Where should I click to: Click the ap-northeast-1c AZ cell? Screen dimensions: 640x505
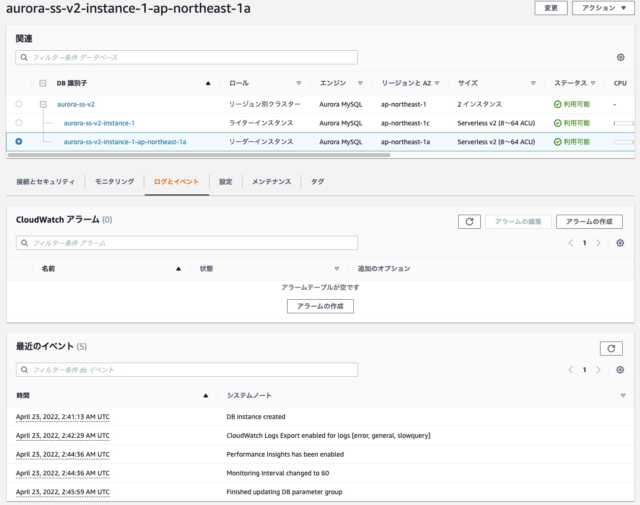tap(405, 123)
